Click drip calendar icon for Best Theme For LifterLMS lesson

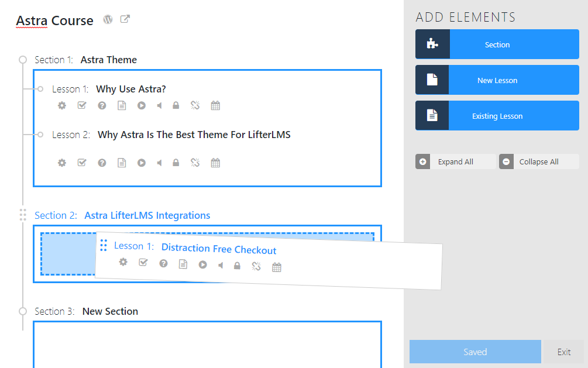point(215,163)
